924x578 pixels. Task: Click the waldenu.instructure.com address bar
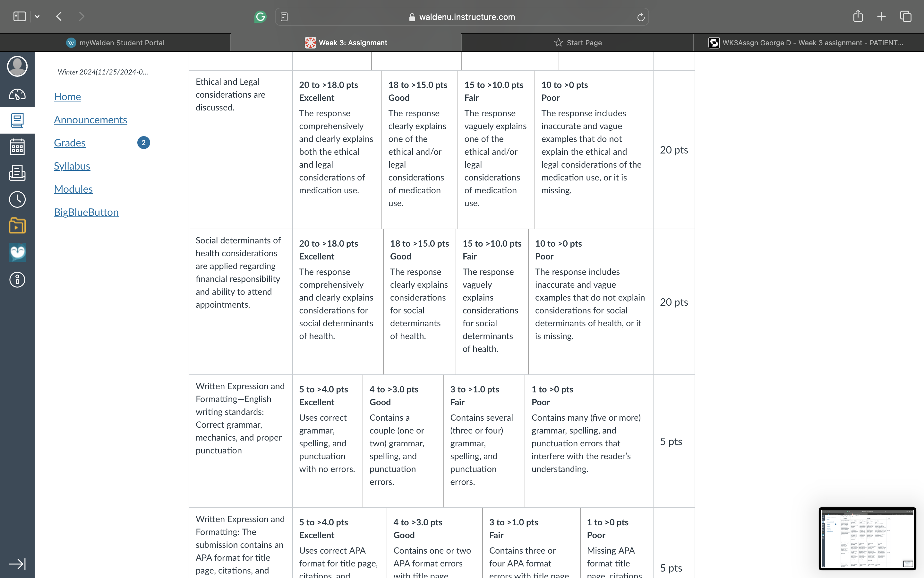tap(462, 17)
